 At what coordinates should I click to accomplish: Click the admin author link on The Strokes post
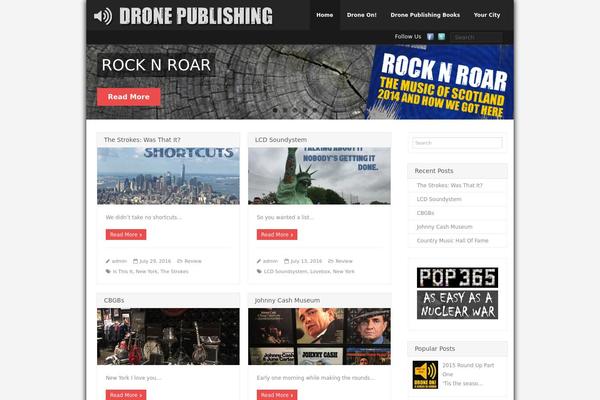[x=119, y=261]
